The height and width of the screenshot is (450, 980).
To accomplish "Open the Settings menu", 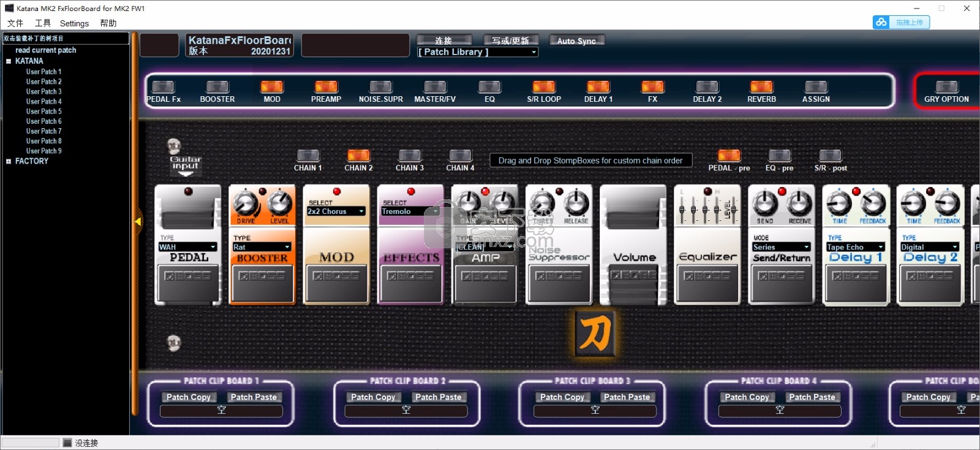I will coord(74,23).
